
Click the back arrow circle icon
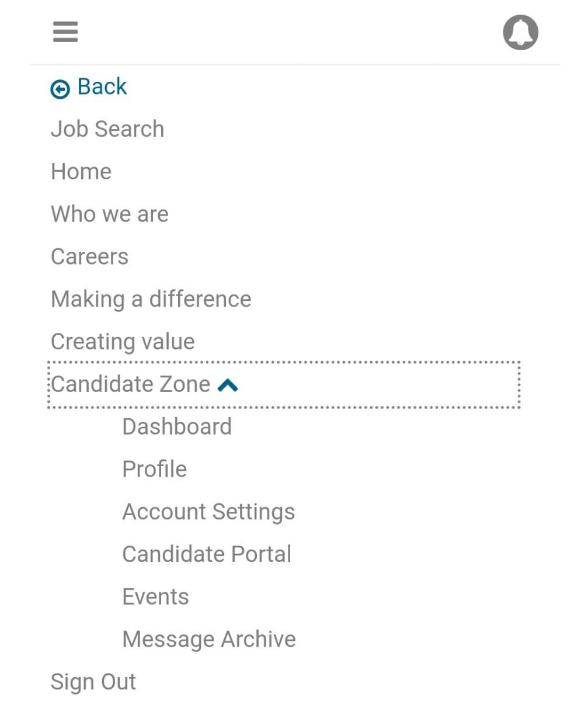[x=60, y=89]
